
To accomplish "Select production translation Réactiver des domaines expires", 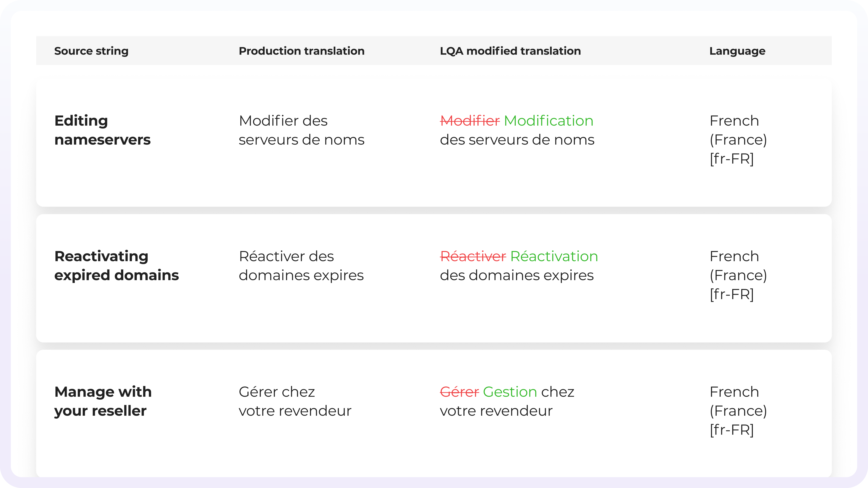I will [301, 266].
